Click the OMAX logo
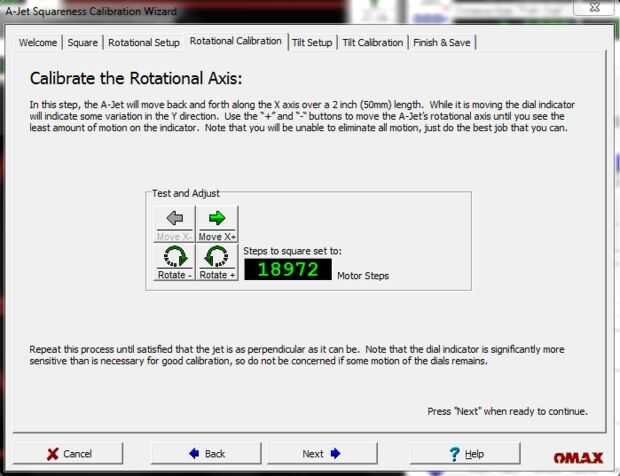This screenshot has height=476, width=620. coord(578,458)
